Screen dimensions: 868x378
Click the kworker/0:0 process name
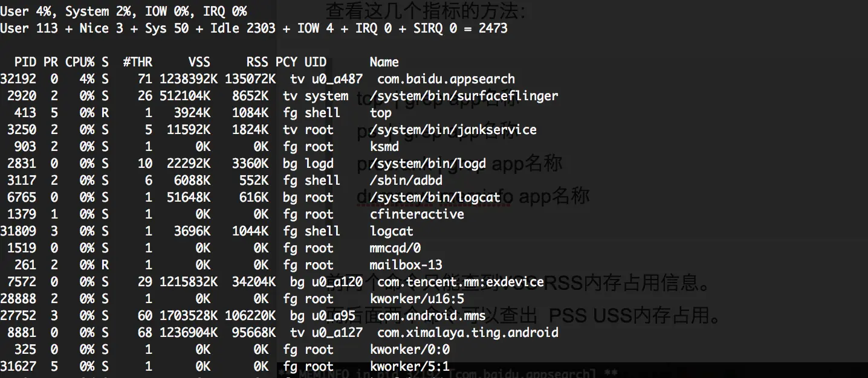click(x=410, y=350)
